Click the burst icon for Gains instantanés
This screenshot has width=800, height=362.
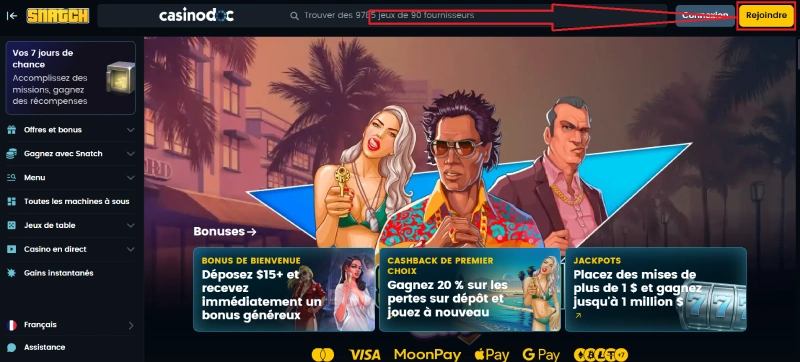coord(11,273)
